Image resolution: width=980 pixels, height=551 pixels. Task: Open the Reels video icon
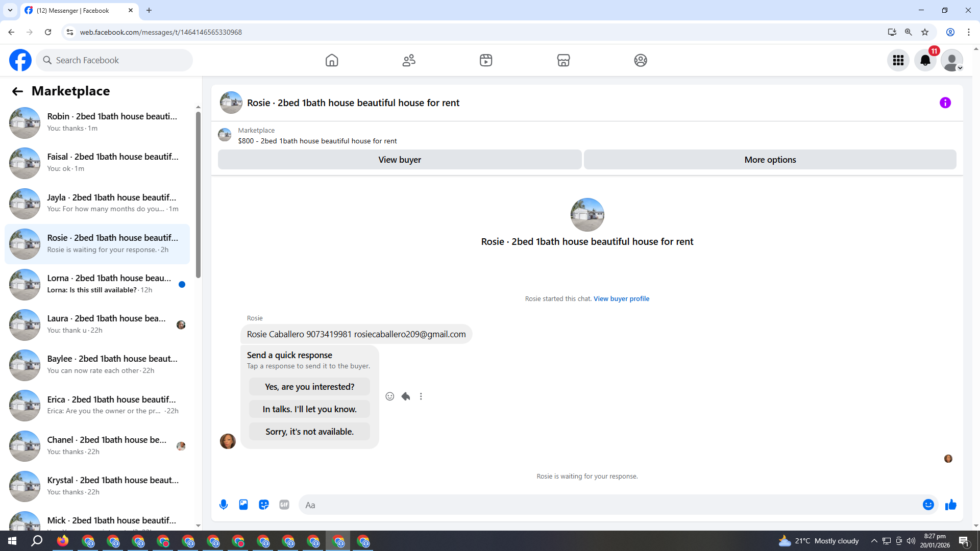pyautogui.click(x=486, y=60)
